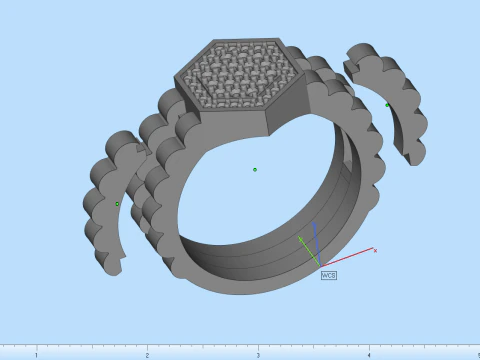
Task: Select the green point on the left detached segment
Action: [x=117, y=204]
